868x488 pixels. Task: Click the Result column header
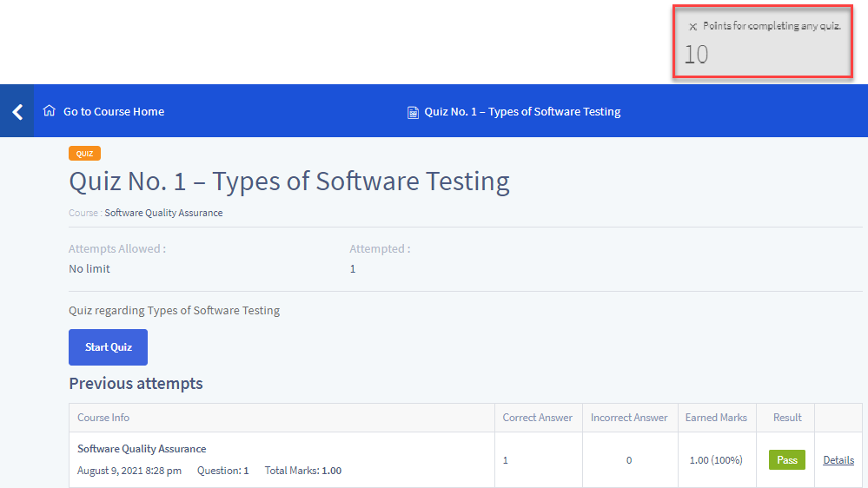(787, 418)
